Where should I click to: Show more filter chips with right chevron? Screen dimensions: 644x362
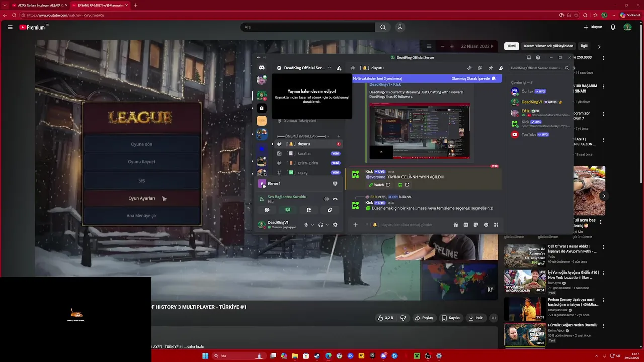point(599,46)
